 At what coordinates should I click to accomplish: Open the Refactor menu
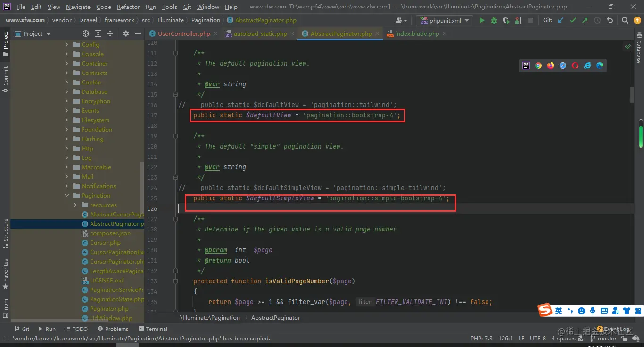pyautogui.click(x=128, y=7)
